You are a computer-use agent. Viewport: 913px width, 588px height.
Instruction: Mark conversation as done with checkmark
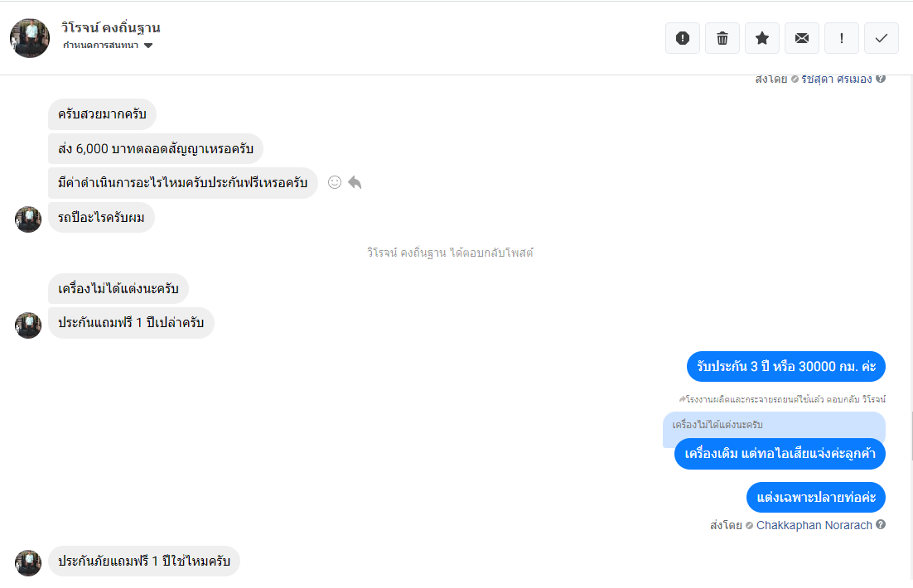(x=882, y=38)
